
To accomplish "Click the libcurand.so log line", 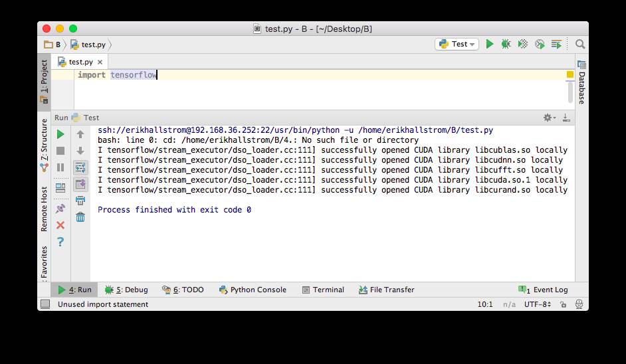I will 332,190.
